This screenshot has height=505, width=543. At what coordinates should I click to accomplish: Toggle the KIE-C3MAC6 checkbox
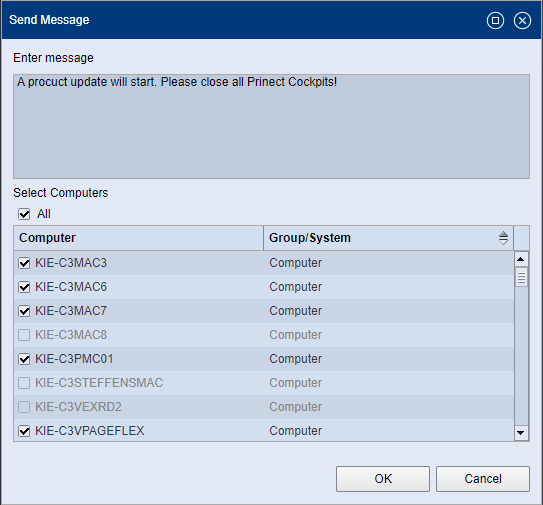pyautogui.click(x=24, y=287)
